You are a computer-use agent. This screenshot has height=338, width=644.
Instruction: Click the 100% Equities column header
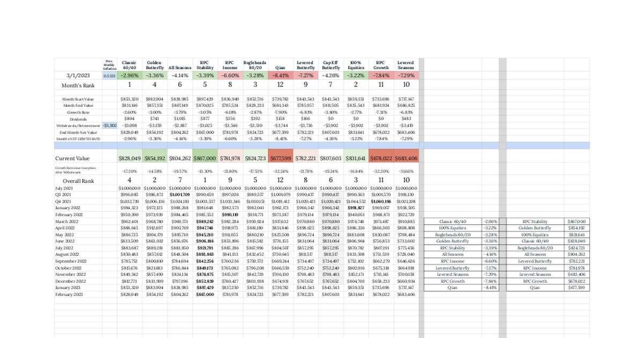[x=356, y=65]
